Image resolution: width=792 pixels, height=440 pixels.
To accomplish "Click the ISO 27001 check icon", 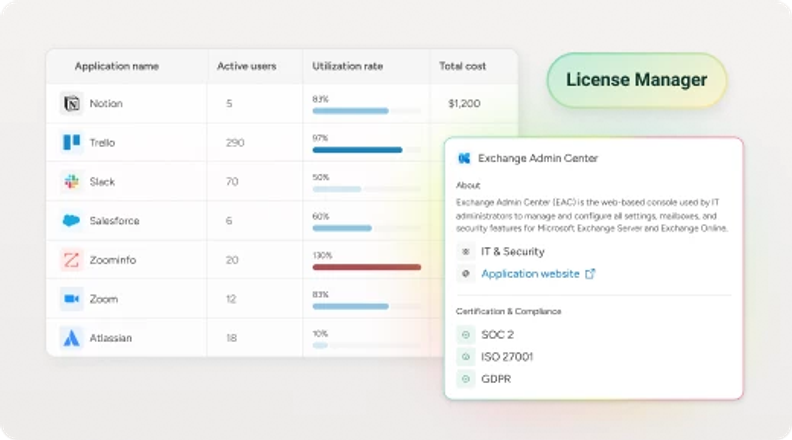I will 466,357.
